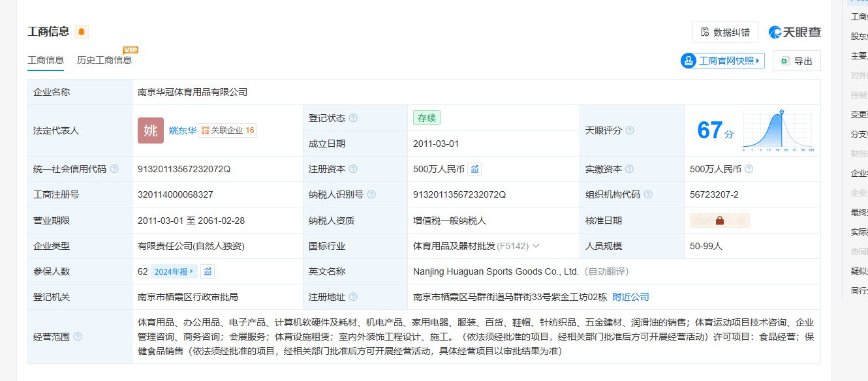This screenshot has width=868, height=381.
Task: Expand arrow on 工商官网快照 button
Action: coord(758,61)
